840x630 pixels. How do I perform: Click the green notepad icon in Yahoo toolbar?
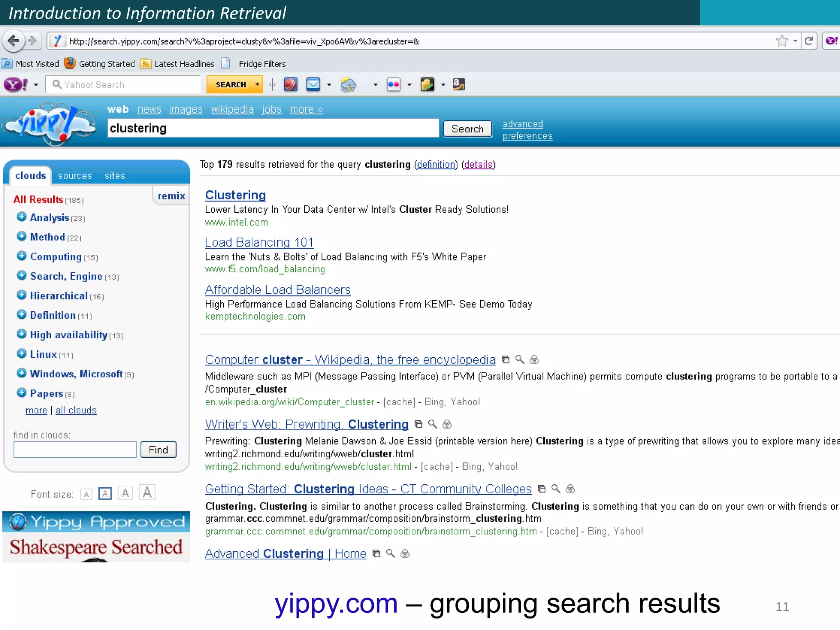tap(427, 84)
